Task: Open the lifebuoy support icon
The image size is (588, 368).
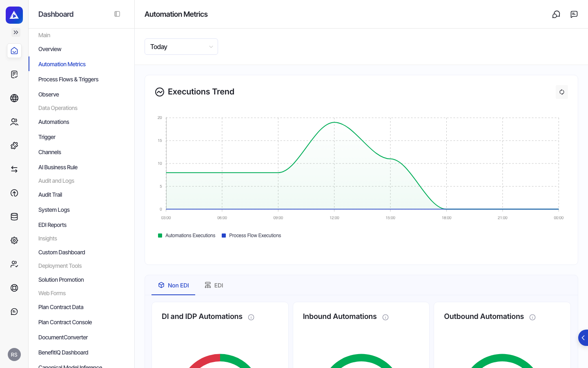Action: (14, 288)
